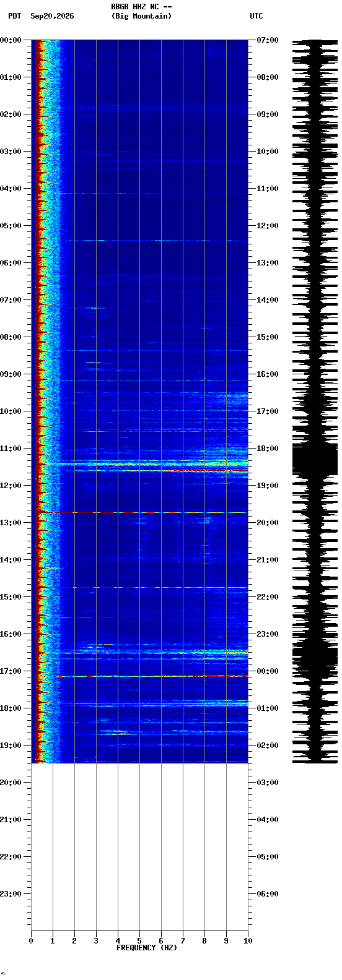Click the date Sep20,2026
The height and width of the screenshot is (980, 342).
click(52, 16)
